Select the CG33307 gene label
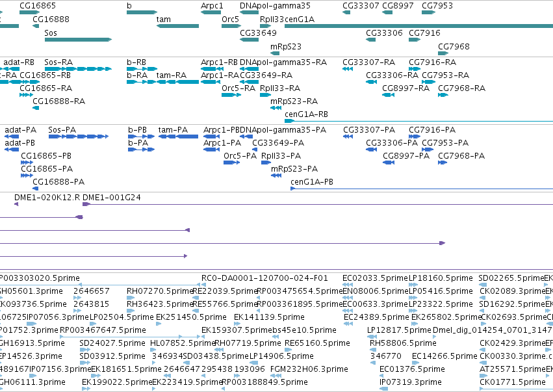The image size is (553, 392). point(361,6)
